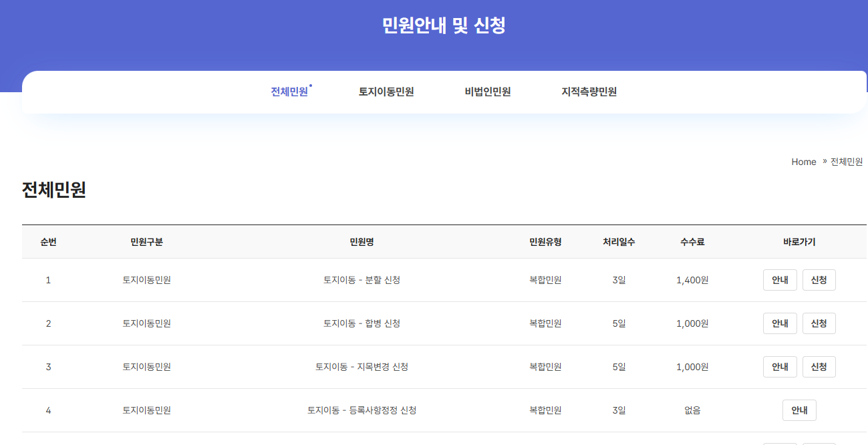Image resolution: width=868 pixels, height=445 pixels.
Task: Click the 전체민원 breadcrumb item
Action: [x=847, y=162]
